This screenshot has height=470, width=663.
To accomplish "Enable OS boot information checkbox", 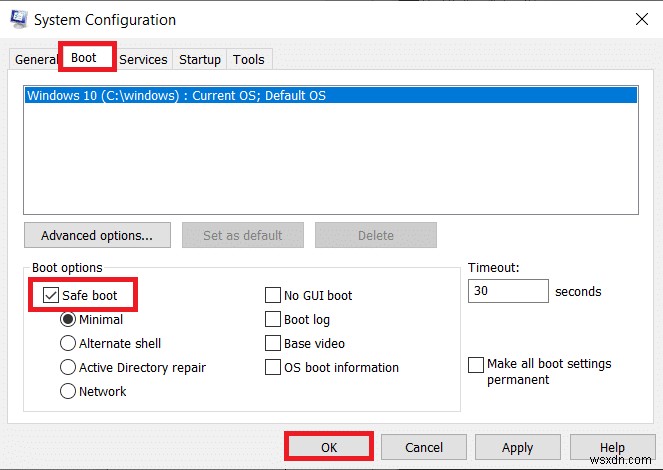I will [x=273, y=368].
